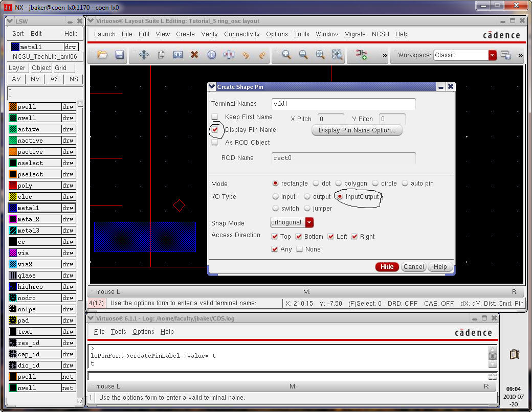Click the Terminal Names text field
The image size is (532, 412).
coord(343,104)
